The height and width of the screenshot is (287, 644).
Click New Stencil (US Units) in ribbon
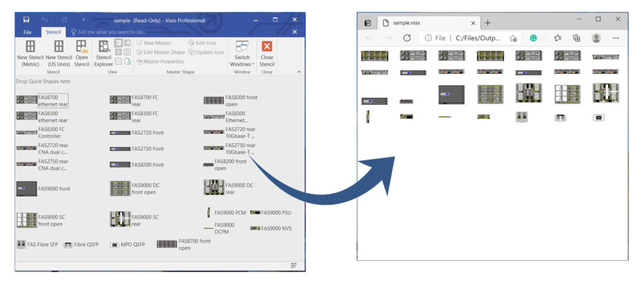[58, 46]
